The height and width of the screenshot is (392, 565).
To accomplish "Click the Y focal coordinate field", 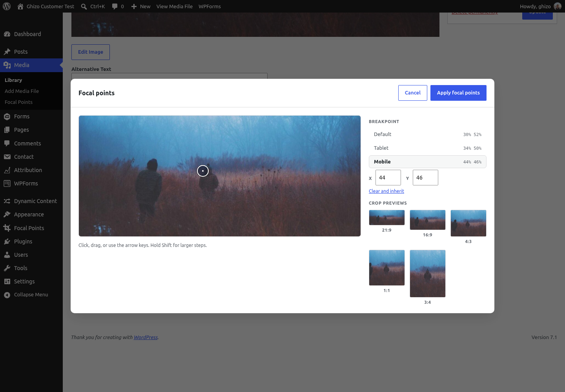I will 425,178.
